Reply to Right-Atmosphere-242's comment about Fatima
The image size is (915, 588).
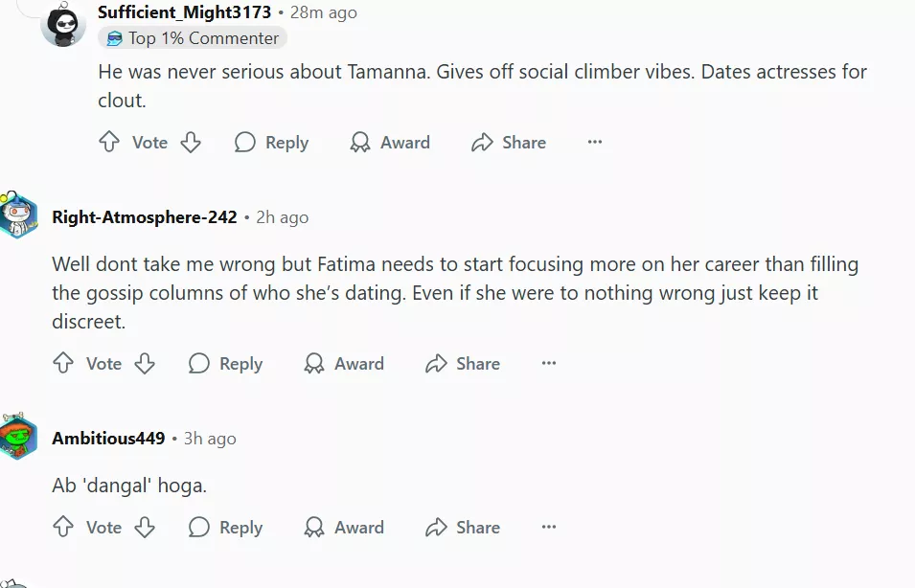coord(226,364)
